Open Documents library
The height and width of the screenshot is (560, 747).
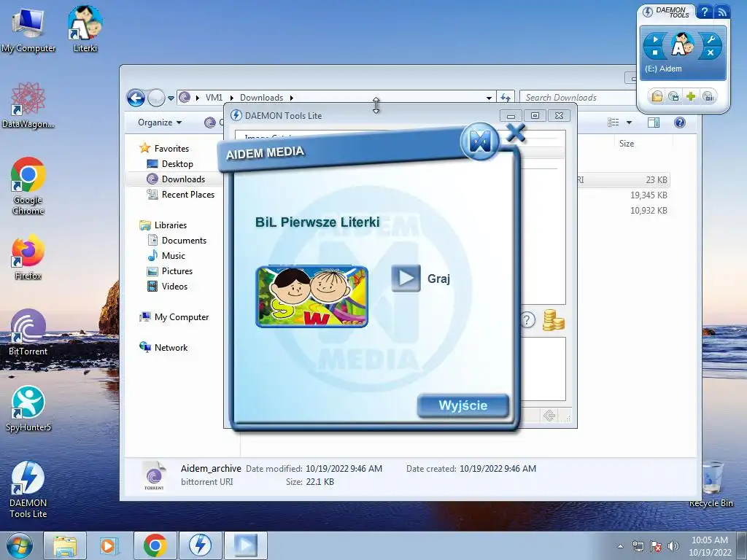tap(177, 241)
